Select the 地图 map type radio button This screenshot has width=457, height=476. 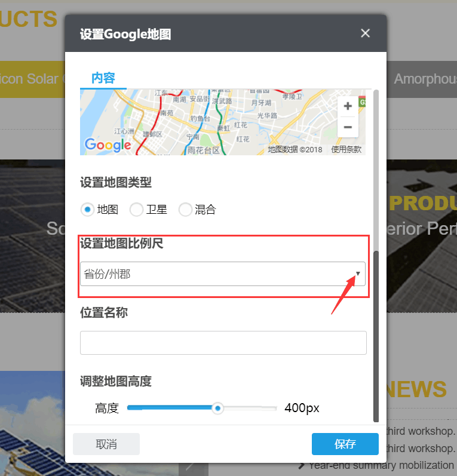tap(88, 210)
